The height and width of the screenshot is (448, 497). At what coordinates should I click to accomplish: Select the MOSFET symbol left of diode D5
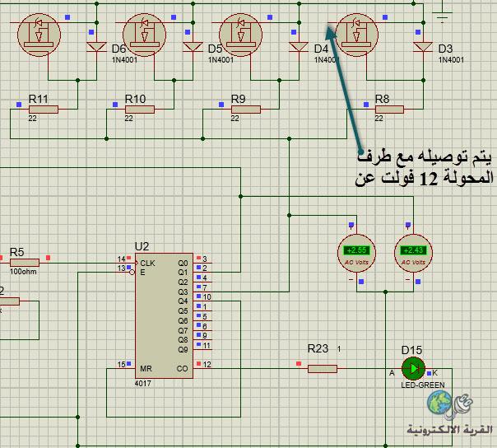tap(144, 35)
